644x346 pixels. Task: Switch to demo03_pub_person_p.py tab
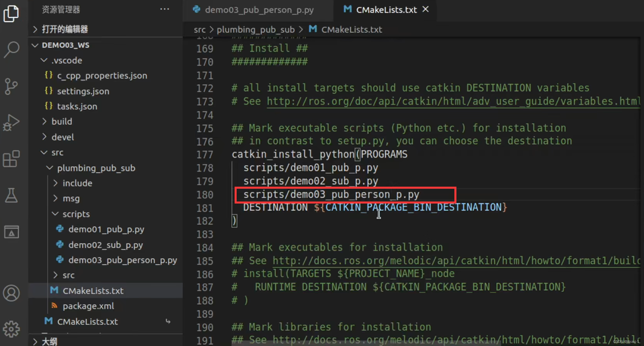[x=259, y=10]
